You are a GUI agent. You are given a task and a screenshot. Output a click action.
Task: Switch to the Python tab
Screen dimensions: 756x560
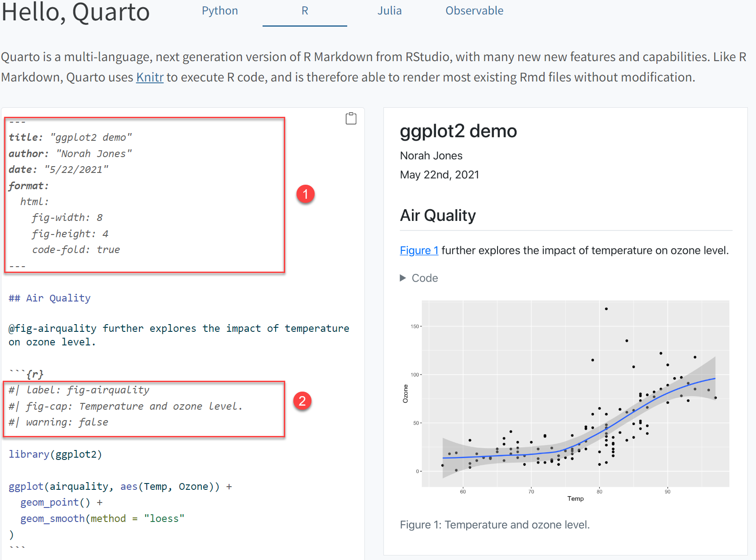click(x=220, y=11)
